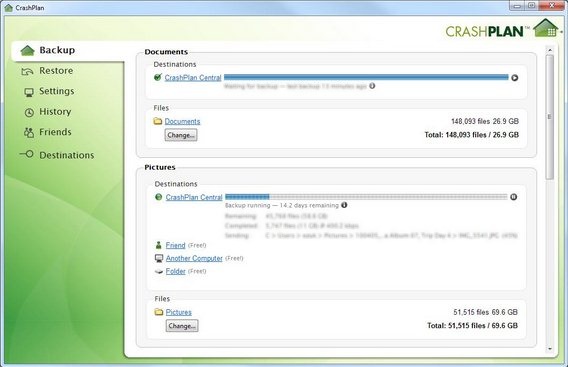The height and width of the screenshot is (367, 568).
Task: Click the Pictures backup progress bar
Action: click(366, 197)
